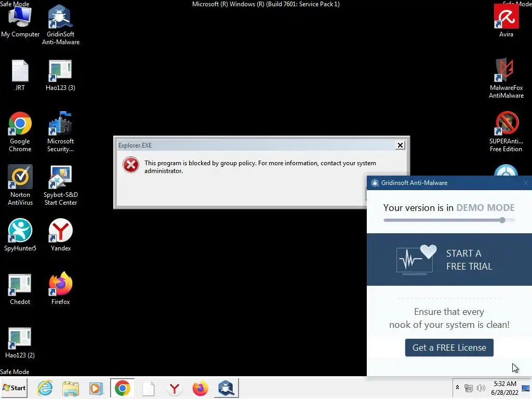Open Yandex browser desktop shortcut
Viewport: 532px width, 399px height.
pos(60,235)
